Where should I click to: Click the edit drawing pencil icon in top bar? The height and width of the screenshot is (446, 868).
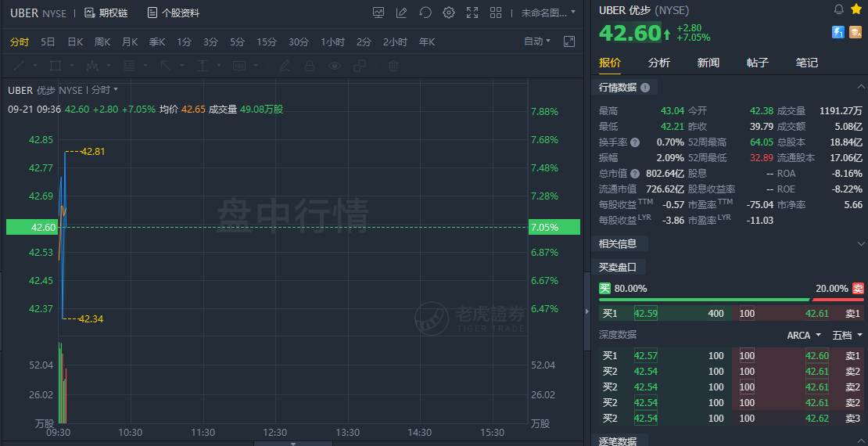point(402,13)
